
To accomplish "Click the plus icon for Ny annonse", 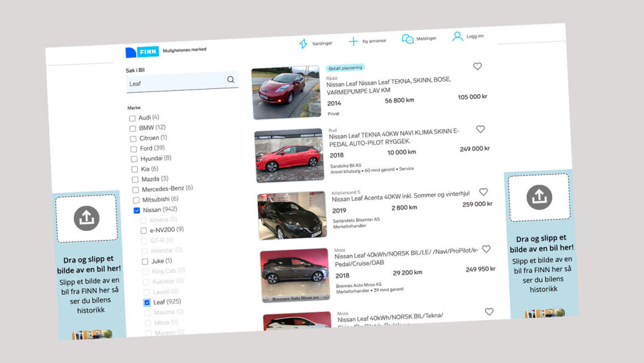I will click(353, 41).
